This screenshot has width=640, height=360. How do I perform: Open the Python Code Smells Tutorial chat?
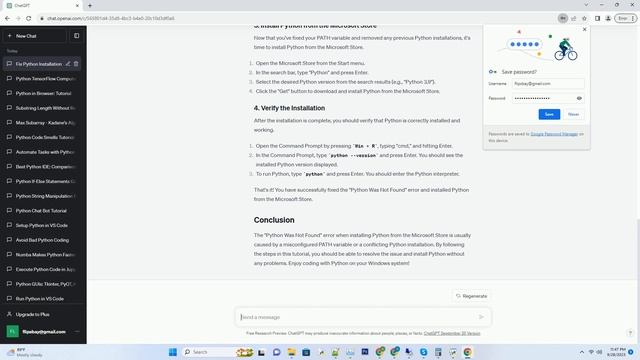coord(42,137)
